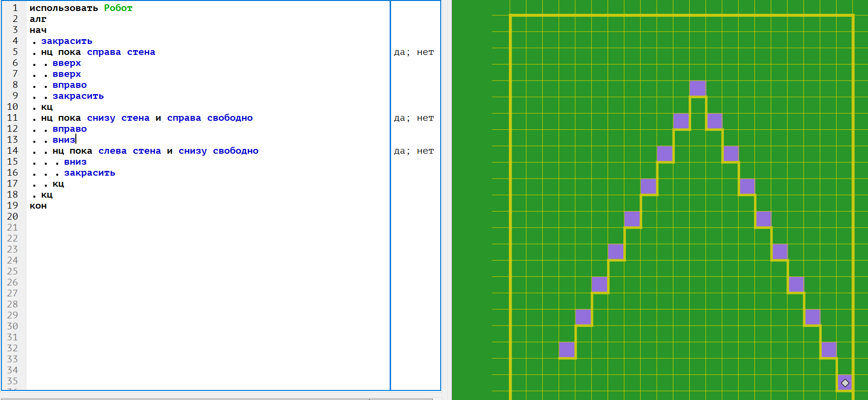The height and width of the screenshot is (400, 868).
Task: Click the "кон" keyword on line 19
Action: pos(38,206)
